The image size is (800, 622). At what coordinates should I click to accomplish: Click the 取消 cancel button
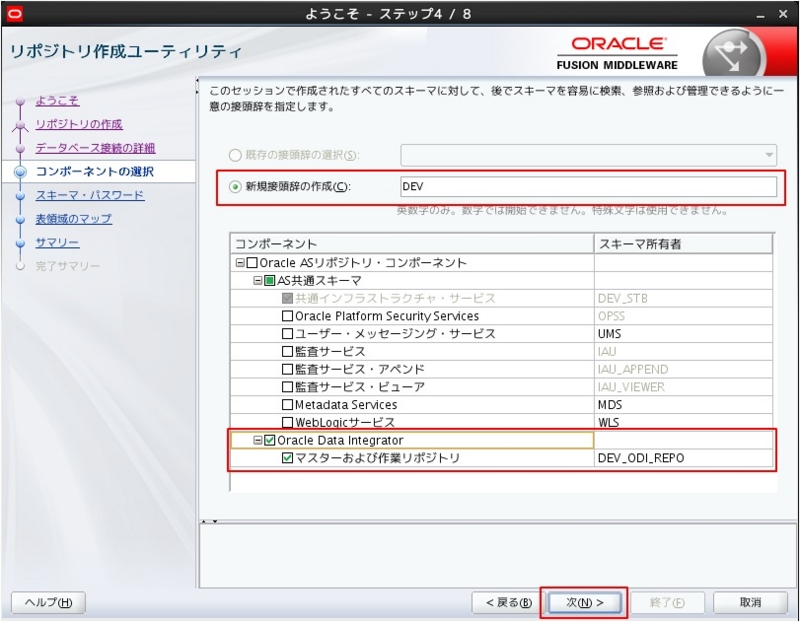[x=751, y=603]
